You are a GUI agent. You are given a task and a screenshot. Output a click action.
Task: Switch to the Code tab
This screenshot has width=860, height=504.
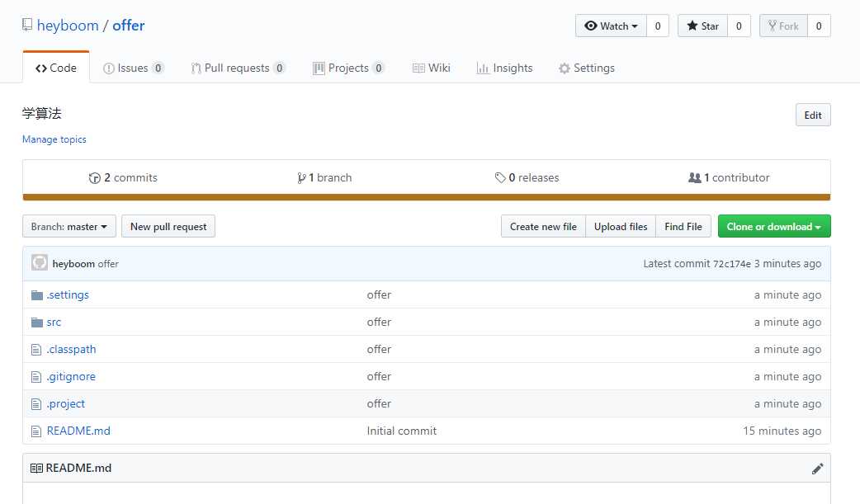click(x=56, y=68)
